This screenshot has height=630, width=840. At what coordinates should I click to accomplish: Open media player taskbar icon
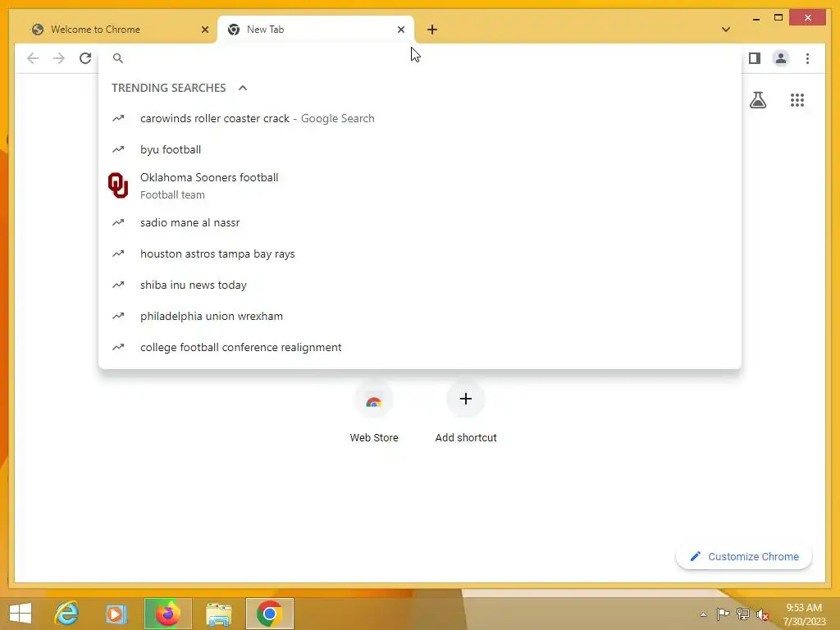click(116, 614)
